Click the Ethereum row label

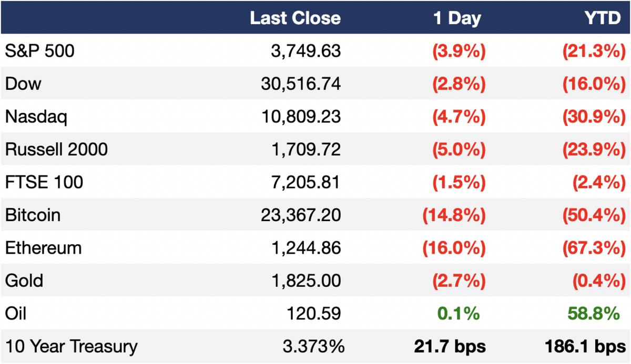(43, 247)
